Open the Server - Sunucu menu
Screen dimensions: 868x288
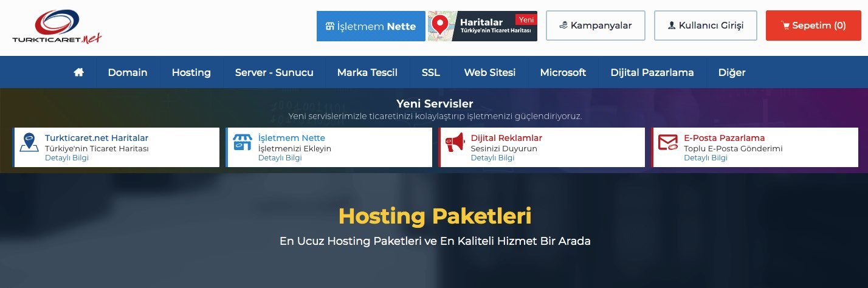(x=274, y=72)
